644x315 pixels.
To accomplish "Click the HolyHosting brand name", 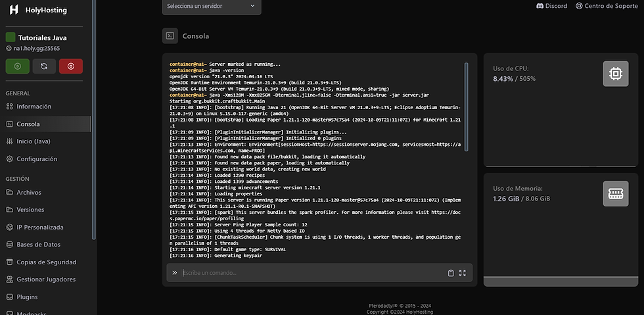I will click(46, 11).
